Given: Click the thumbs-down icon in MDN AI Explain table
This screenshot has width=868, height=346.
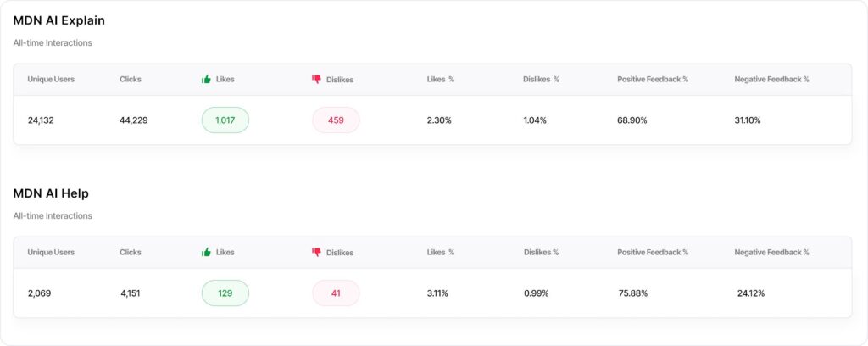Looking at the screenshot, I should pos(317,80).
